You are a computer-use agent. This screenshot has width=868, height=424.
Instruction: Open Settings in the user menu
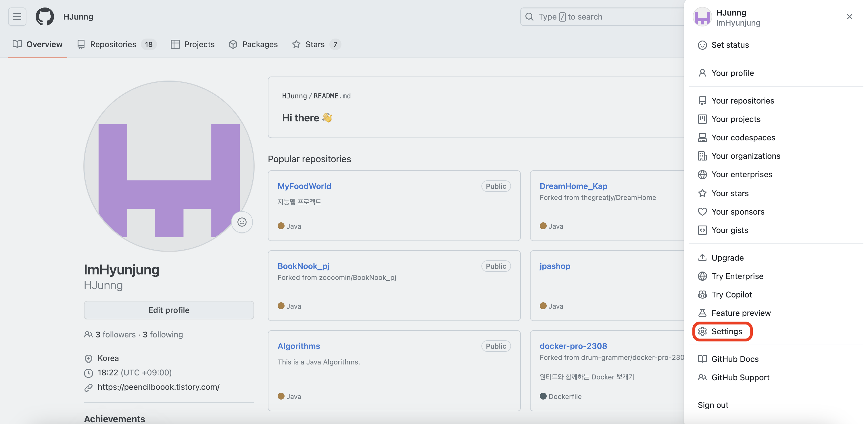pyautogui.click(x=727, y=332)
